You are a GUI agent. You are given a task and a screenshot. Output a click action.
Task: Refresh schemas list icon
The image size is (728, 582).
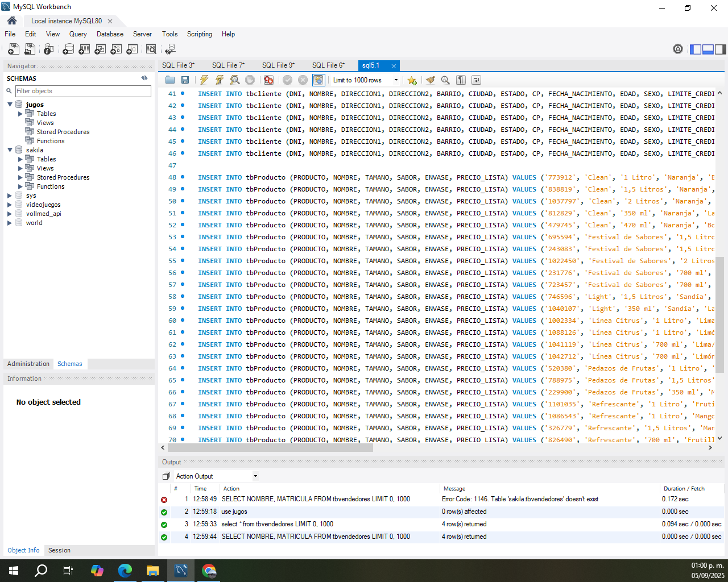tap(144, 78)
